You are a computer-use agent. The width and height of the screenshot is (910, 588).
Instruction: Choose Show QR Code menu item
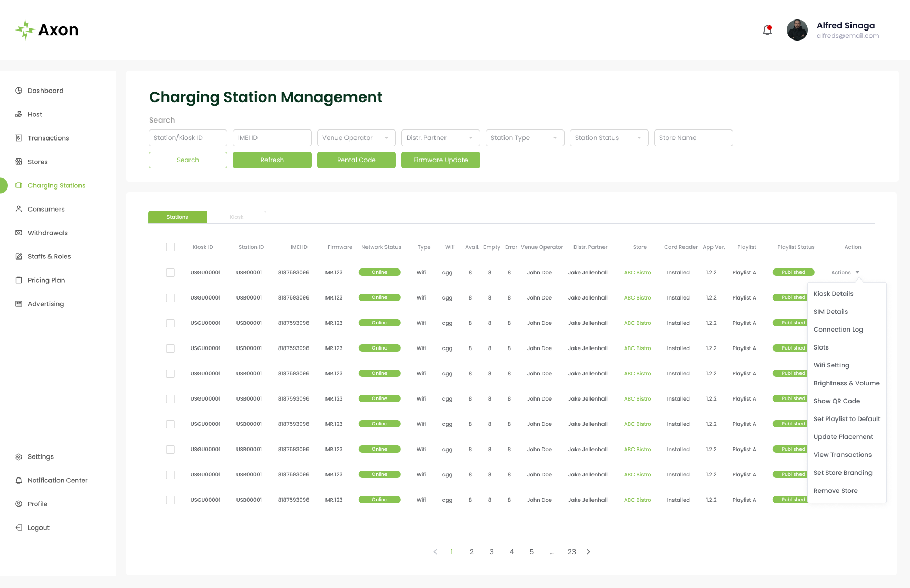click(837, 401)
